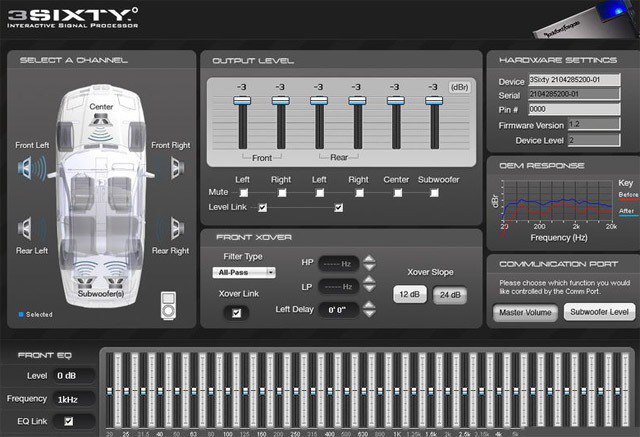
Task: Select the Subwoofer(s) channel in the car
Action: click(100, 285)
